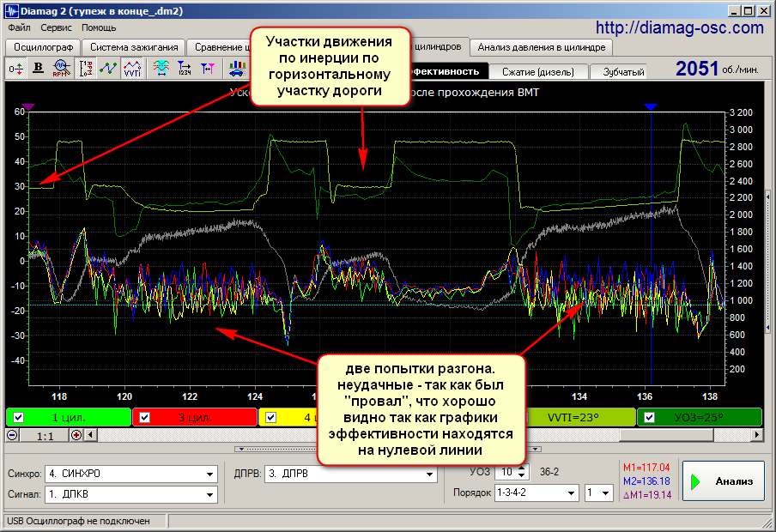Open the Файл menu
Screen dimensions: 776x532
pos(19,27)
